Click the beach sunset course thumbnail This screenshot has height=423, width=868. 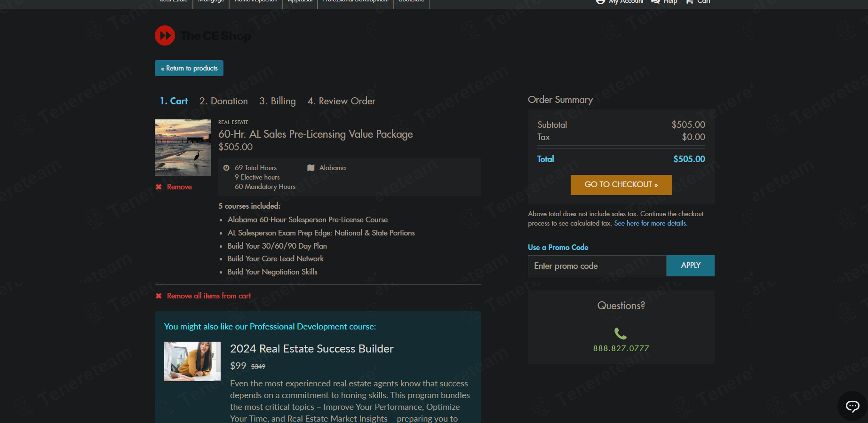coord(183,148)
